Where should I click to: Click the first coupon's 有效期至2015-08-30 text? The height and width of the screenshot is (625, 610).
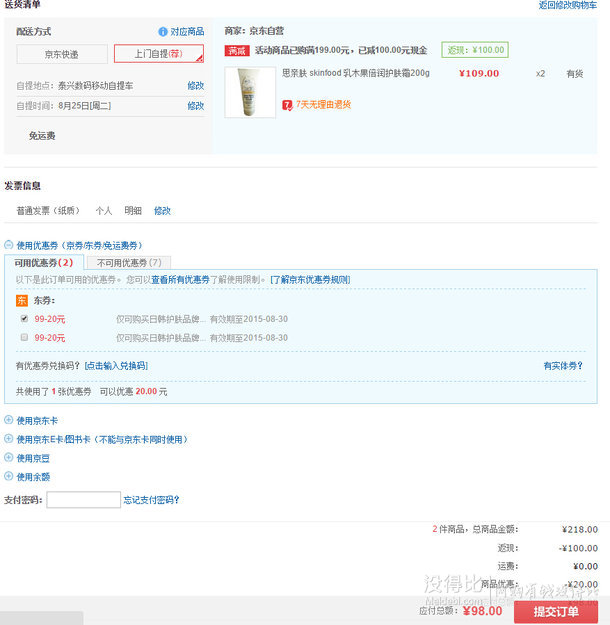point(249,319)
